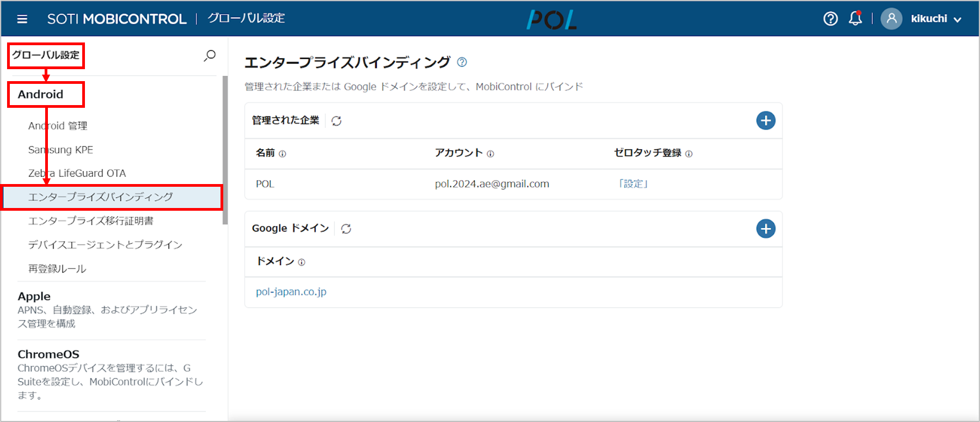Image resolution: width=980 pixels, height=422 pixels.
Task: Click info icon next to アカウント column
Action: click(x=490, y=154)
